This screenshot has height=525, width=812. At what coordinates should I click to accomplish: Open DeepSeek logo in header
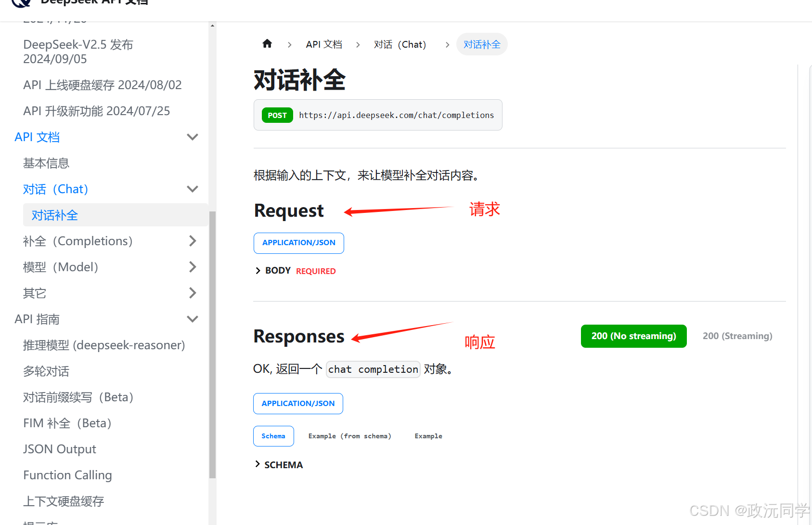pos(21,3)
